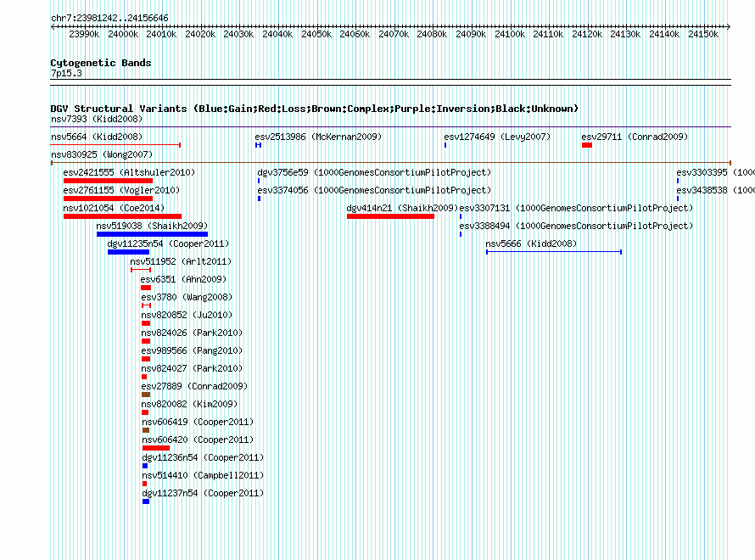Click the 24050k ruler position
Viewport: 755px width, 560px height.
point(316,34)
